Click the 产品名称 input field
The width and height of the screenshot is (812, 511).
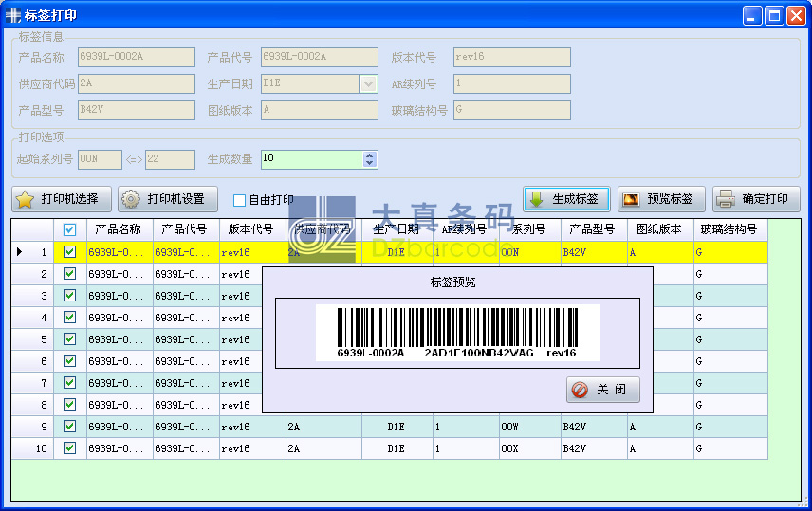click(x=137, y=57)
